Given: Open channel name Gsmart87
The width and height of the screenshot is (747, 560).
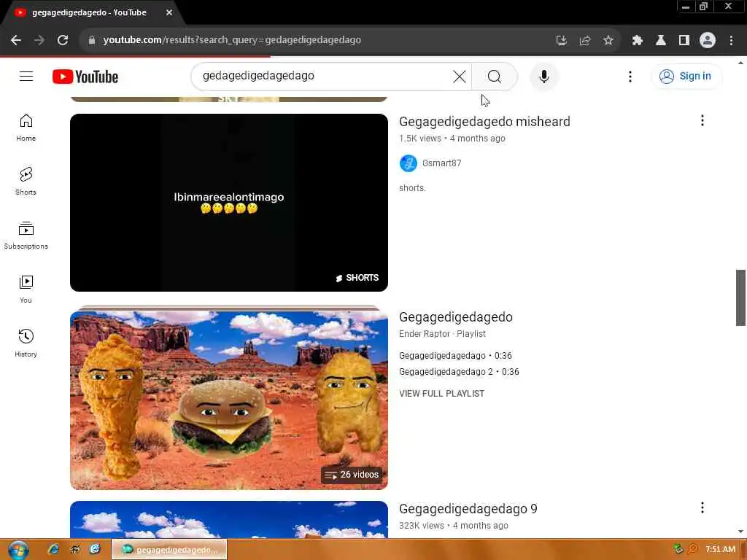Looking at the screenshot, I should [441, 163].
